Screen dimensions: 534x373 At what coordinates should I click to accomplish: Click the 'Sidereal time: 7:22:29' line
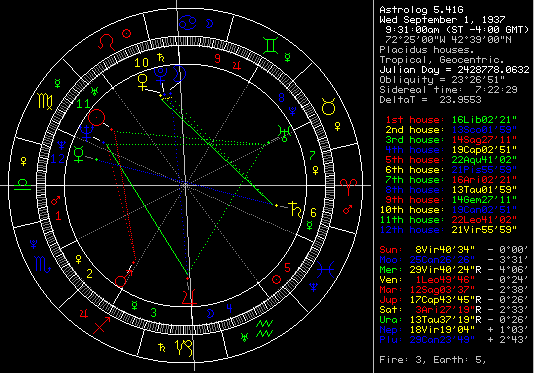[448, 90]
